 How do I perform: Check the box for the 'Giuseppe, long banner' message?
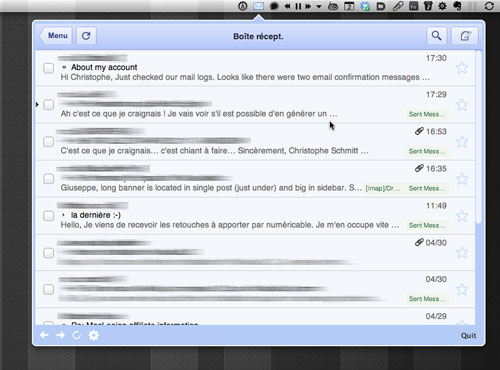[49, 179]
